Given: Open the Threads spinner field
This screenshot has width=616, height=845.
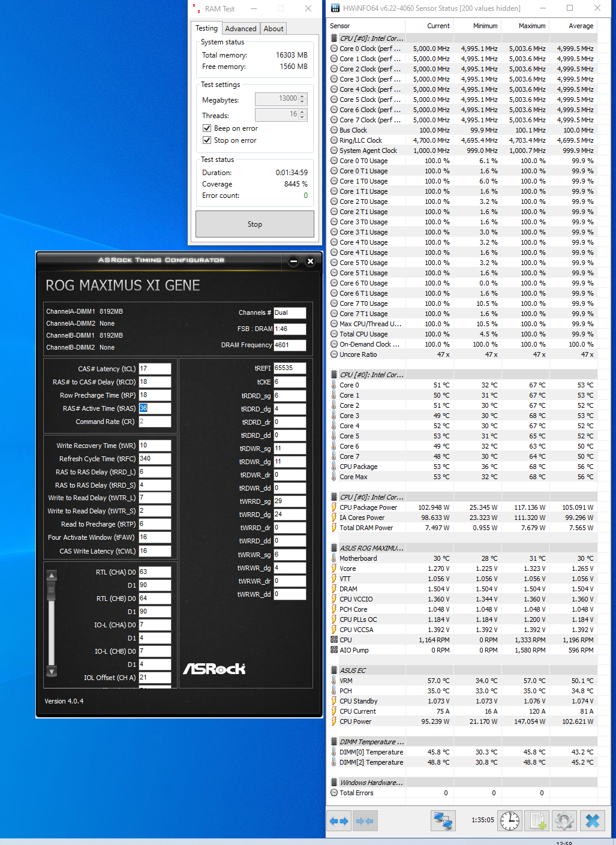Looking at the screenshot, I should [x=280, y=114].
